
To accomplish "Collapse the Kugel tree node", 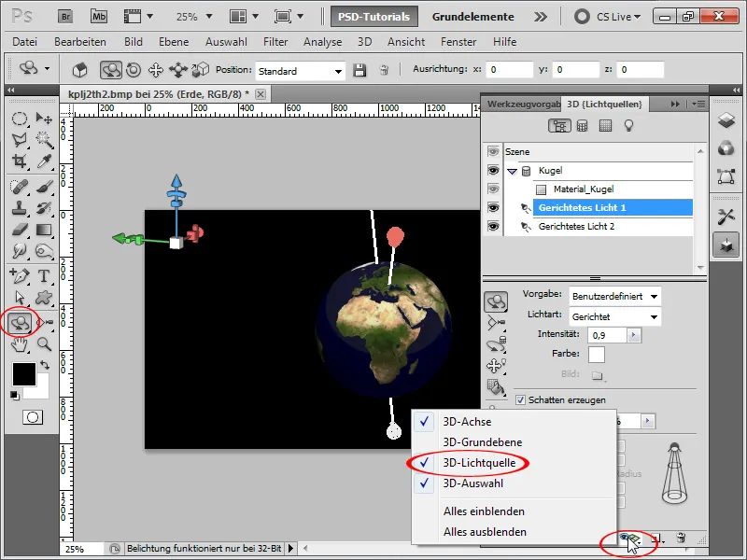I will 512,171.
